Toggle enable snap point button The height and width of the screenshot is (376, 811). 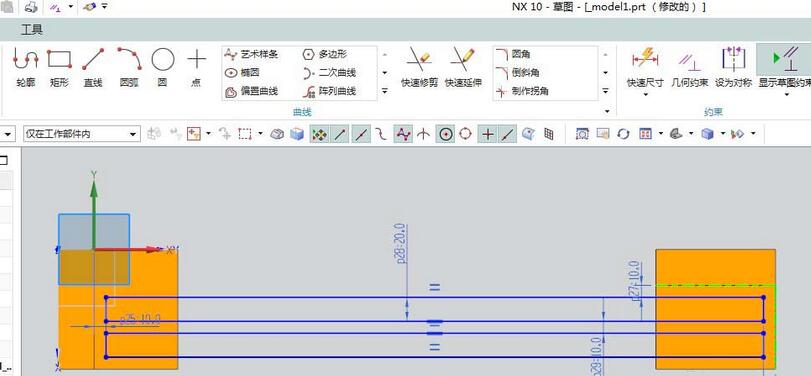[x=319, y=134]
